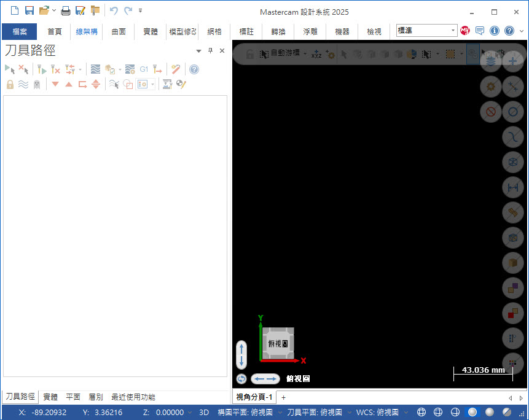The width and height of the screenshot is (529, 420).
Task: Open Toolpaths manager help
Action: (x=194, y=69)
